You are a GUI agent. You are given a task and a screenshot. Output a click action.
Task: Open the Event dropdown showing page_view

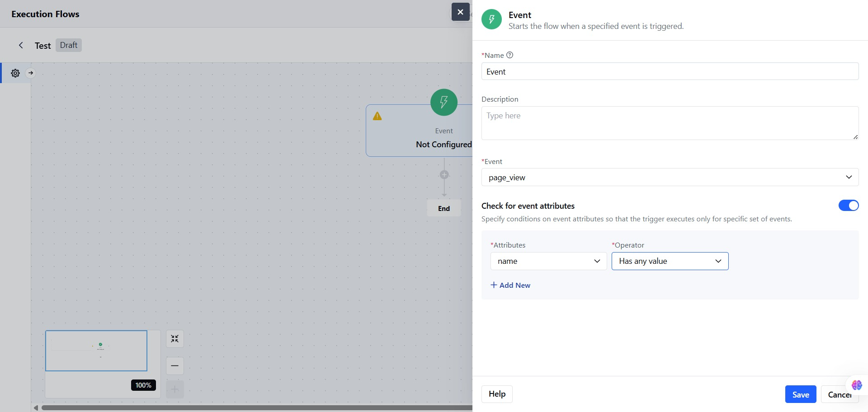tap(670, 177)
